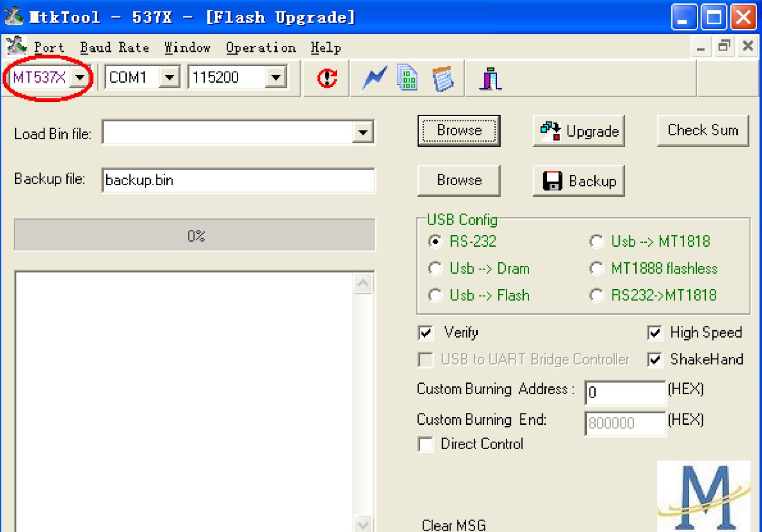Open the Baud Rate menu
This screenshot has width=762, height=532.
pyautogui.click(x=114, y=47)
